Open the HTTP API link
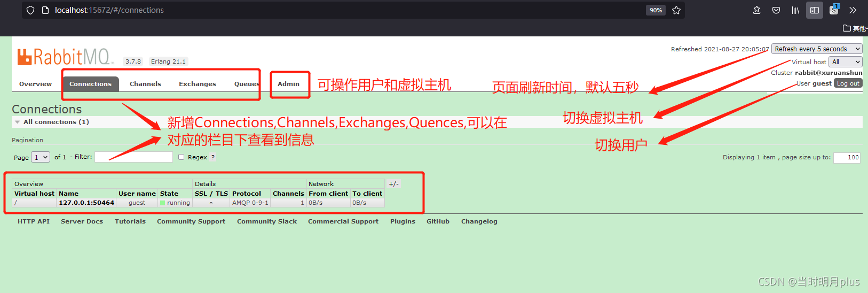This screenshot has height=293, width=868. tap(34, 221)
